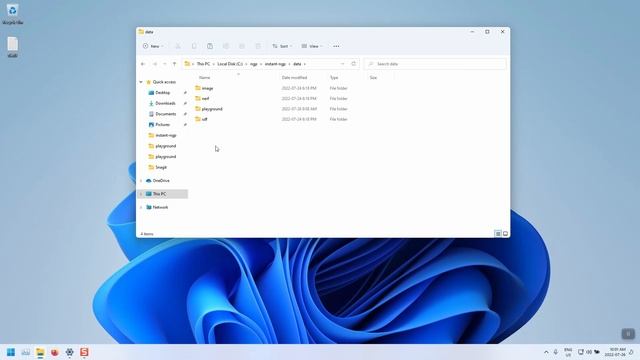Open the ENG language switcher
Viewport: 640px width, 360px height.
[x=568, y=352]
